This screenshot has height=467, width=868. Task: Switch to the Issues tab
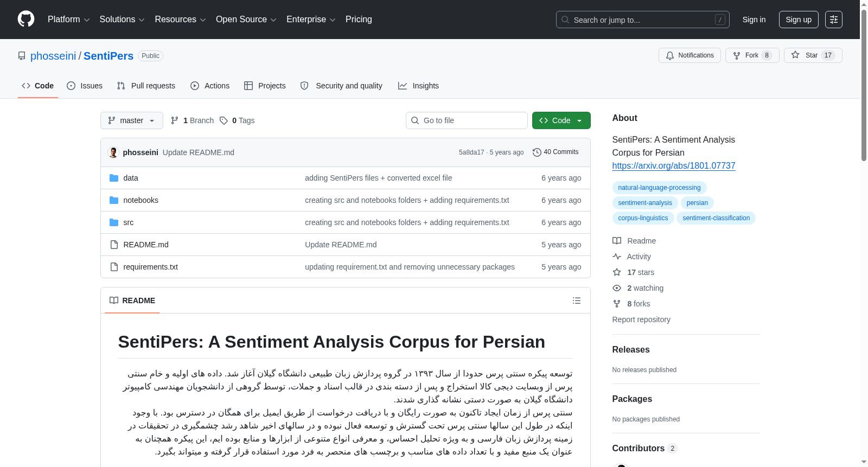point(85,86)
